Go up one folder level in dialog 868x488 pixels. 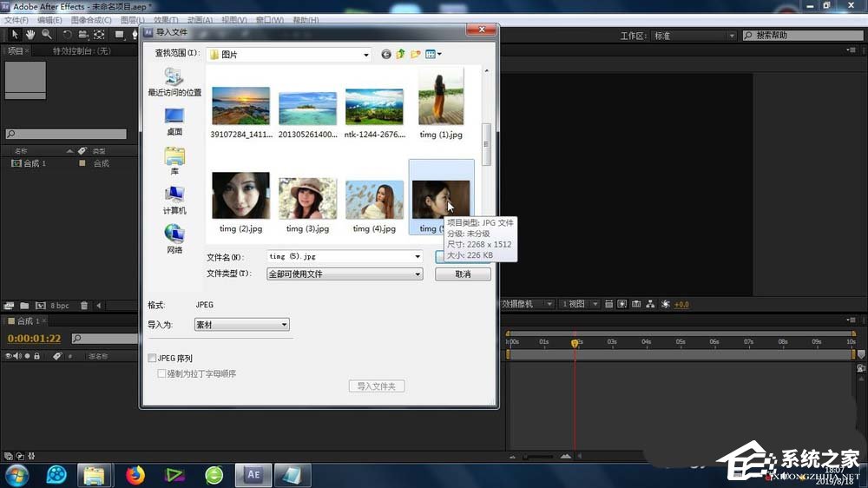[401, 54]
